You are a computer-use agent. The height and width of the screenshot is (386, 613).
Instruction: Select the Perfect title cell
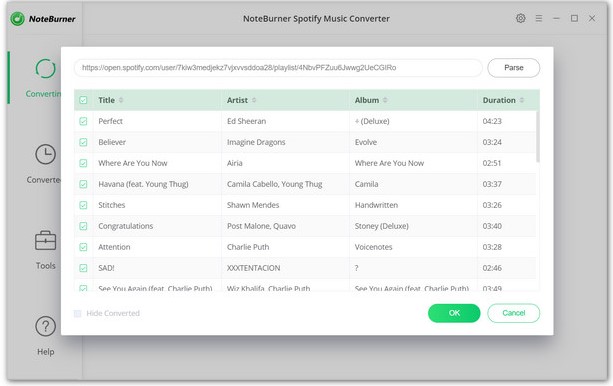157,121
